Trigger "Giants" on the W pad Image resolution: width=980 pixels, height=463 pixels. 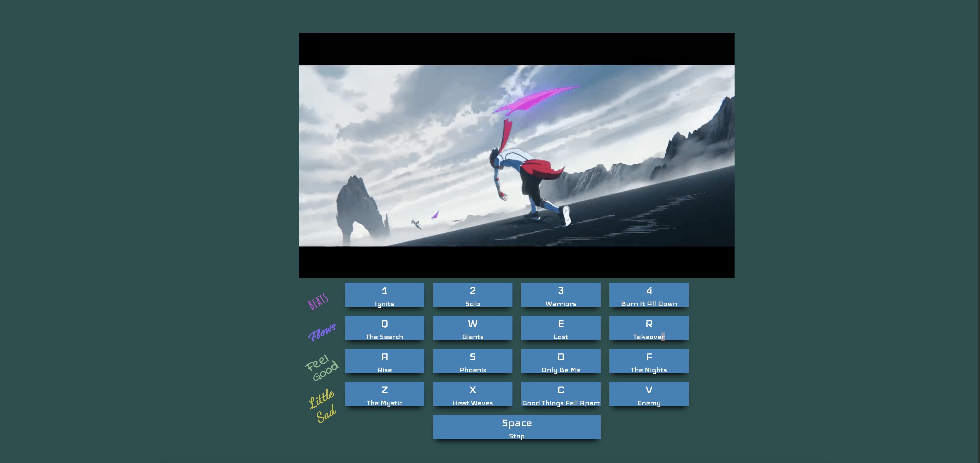473,328
